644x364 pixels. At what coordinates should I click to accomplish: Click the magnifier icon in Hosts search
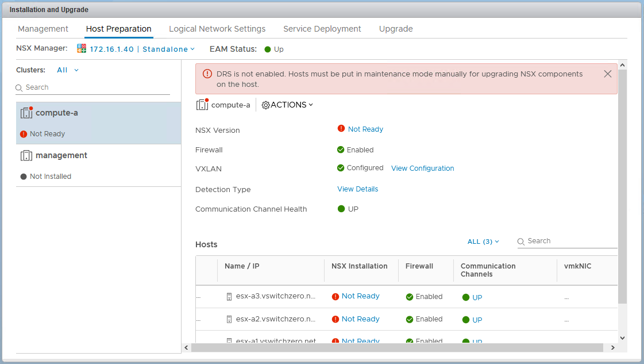pyautogui.click(x=522, y=242)
